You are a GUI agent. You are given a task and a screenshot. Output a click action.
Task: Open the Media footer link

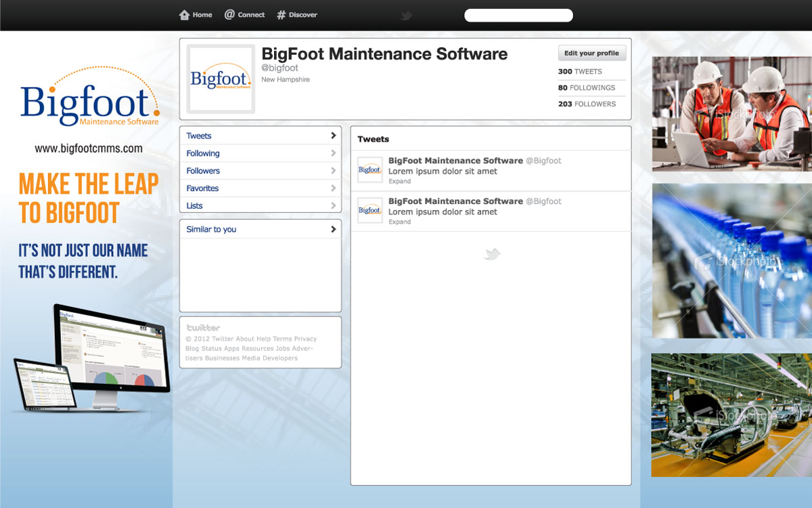click(251, 358)
